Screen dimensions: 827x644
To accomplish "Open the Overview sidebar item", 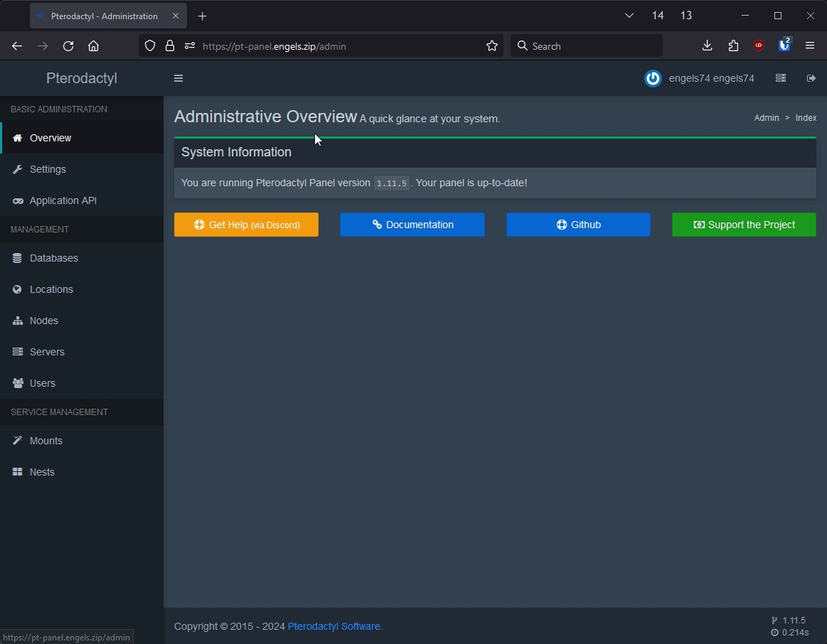I will [82, 138].
